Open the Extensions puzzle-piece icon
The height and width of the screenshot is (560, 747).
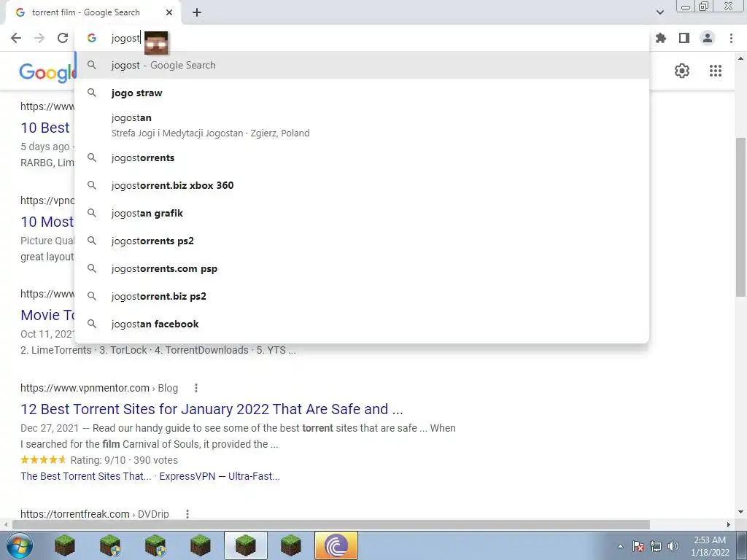(661, 38)
